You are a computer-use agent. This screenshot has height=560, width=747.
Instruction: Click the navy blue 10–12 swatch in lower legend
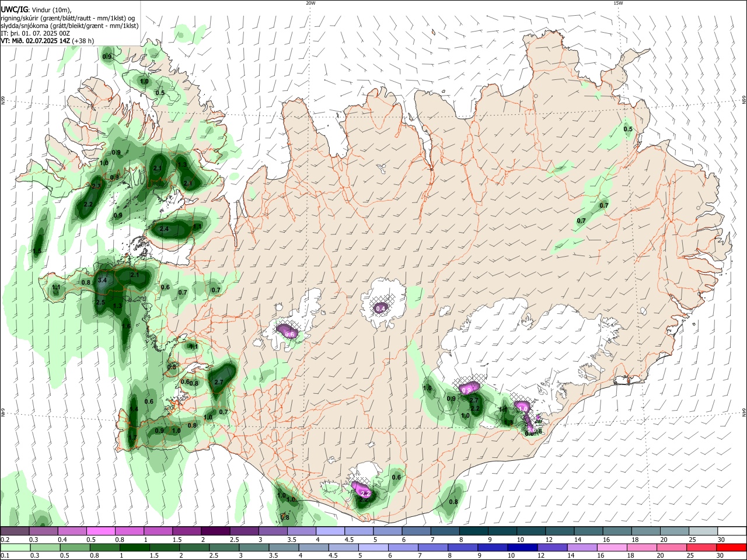pos(522,547)
